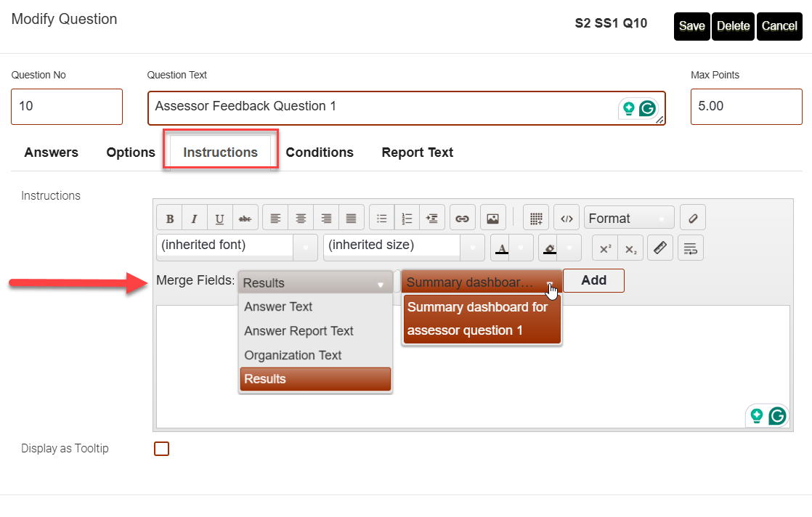Screen dimensions: 812x517
Task: Switch to the Conditions tab
Action: click(x=320, y=152)
